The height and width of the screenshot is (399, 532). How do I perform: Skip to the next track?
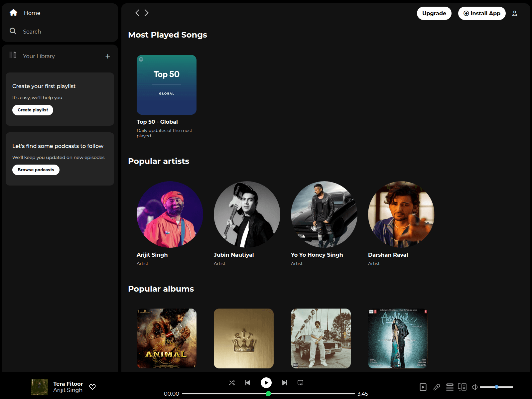click(284, 383)
